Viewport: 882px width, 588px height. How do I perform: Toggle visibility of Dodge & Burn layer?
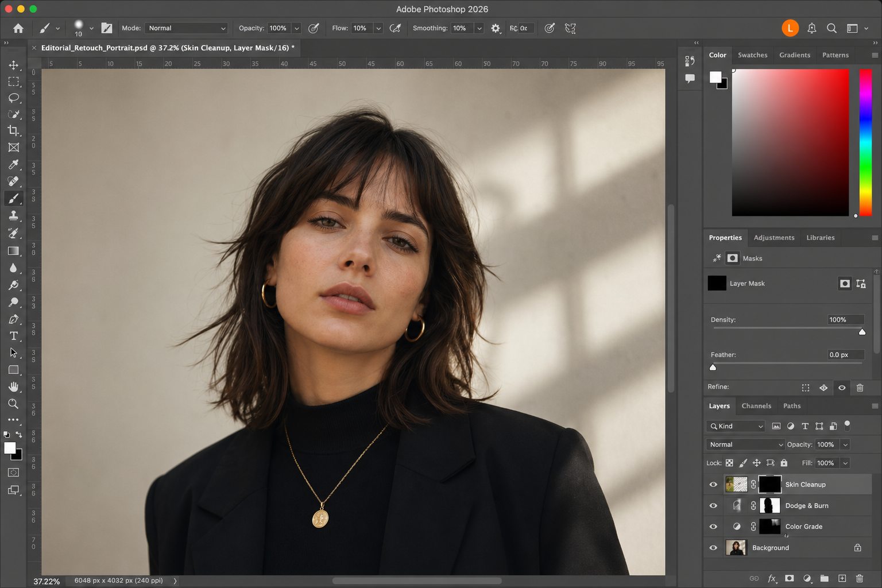tap(713, 506)
